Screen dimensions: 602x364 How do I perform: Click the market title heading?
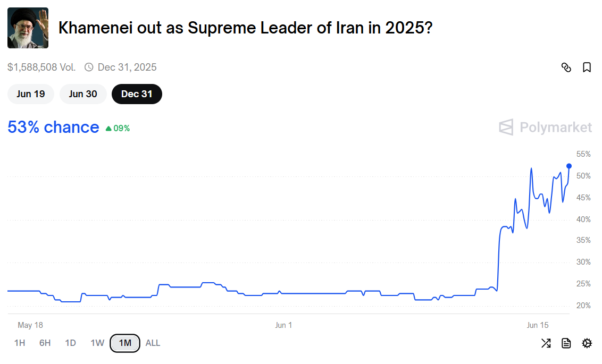coord(245,28)
